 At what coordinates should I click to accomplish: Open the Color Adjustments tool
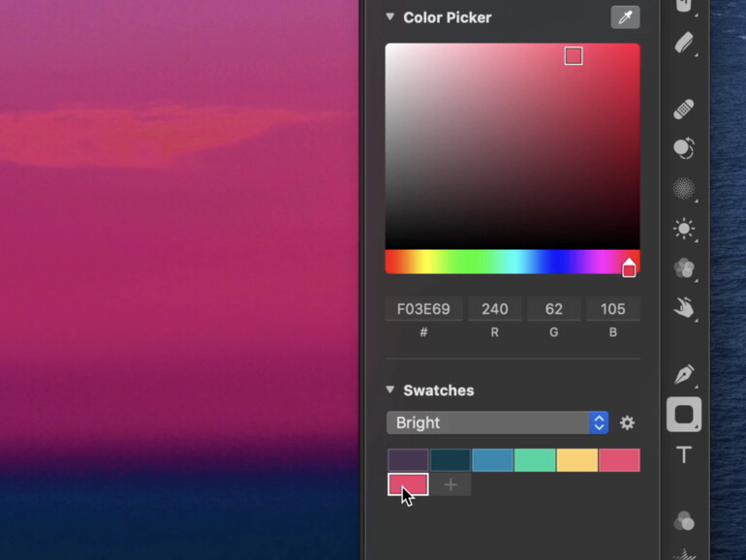[x=684, y=520]
